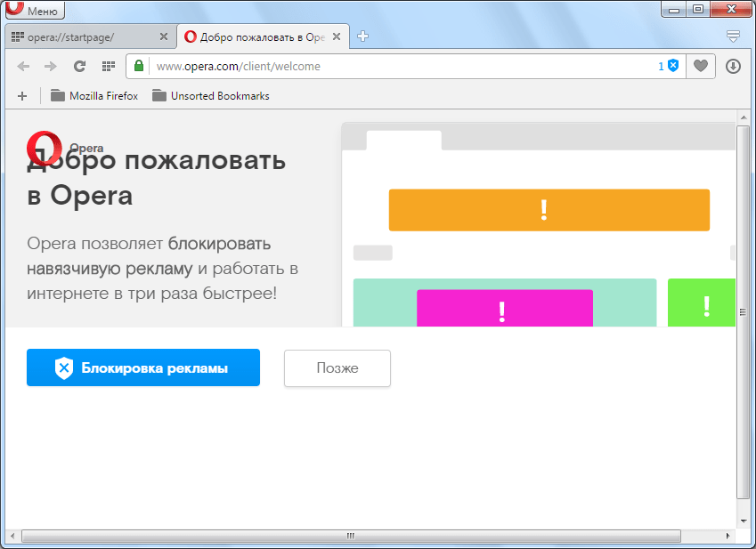The image size is (756, 549).
Task: Close the opera://startpage/ tab
Action: [x=163, y=36]
